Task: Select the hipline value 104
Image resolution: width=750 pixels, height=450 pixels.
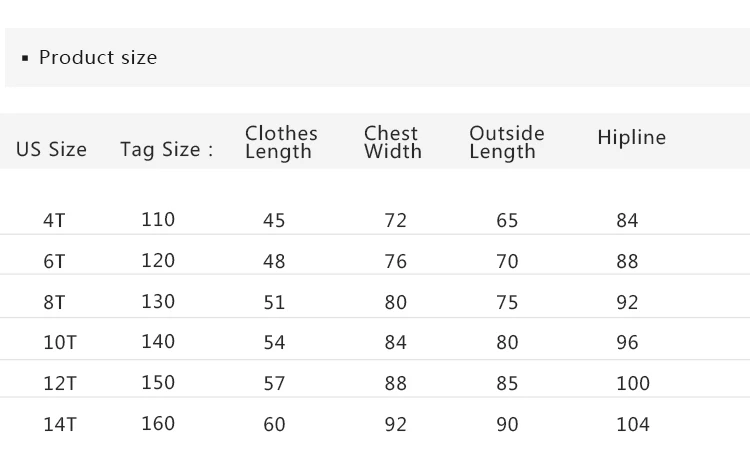Action: point(632,424)
